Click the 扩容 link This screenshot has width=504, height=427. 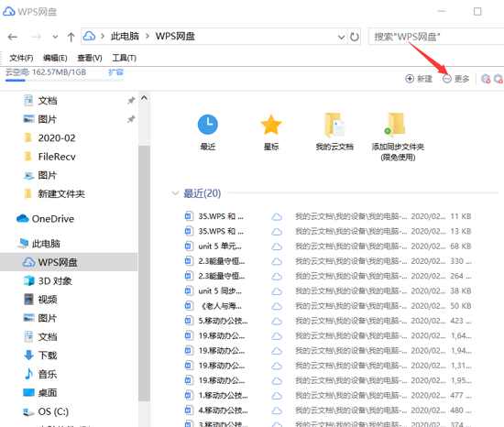115,72
